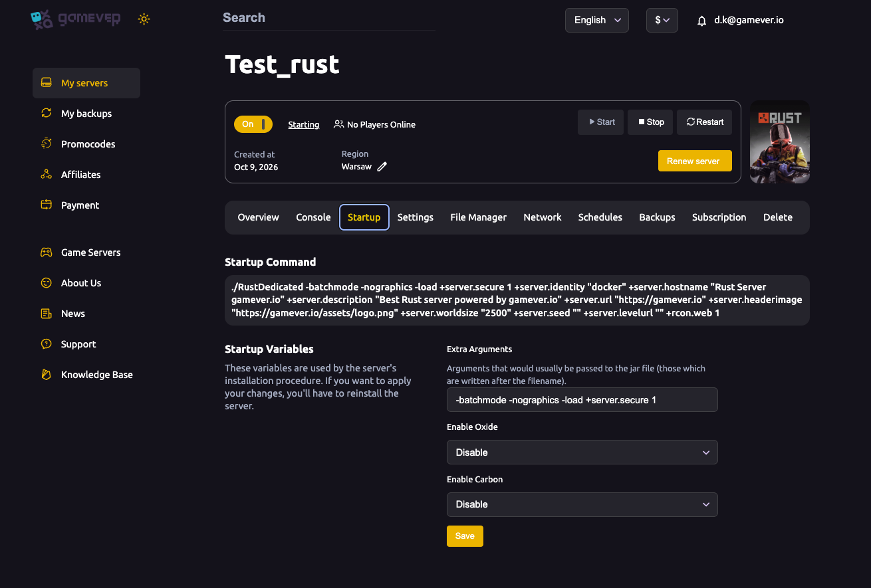Edit region with the pencil icon
The width and height of the screenshot is (871, 588).
click(x=382, y=167)
